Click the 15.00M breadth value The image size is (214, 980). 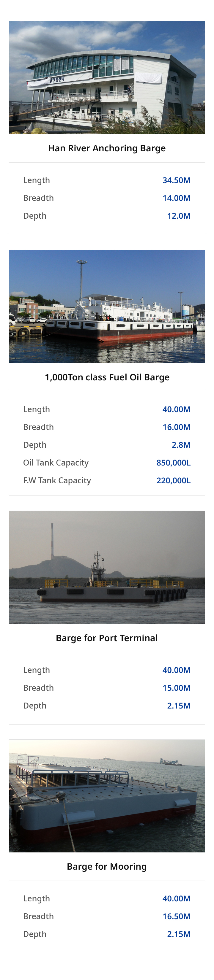(176, 688)
